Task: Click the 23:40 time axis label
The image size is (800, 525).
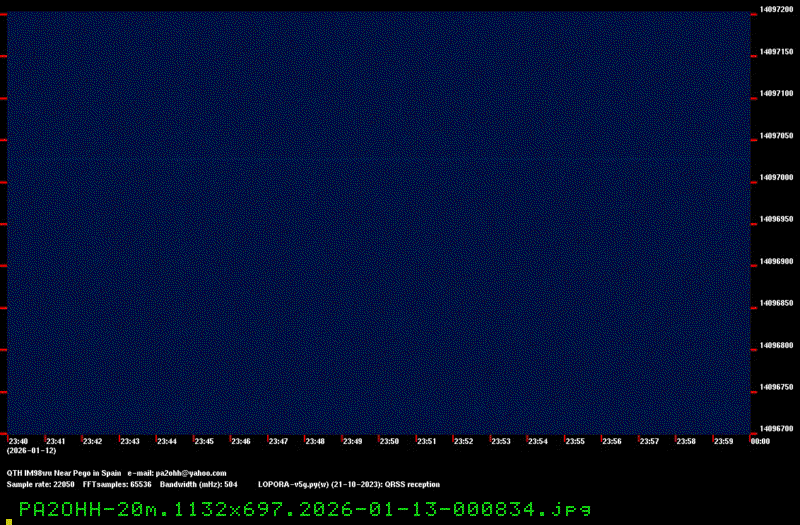Action: [18, 441]
